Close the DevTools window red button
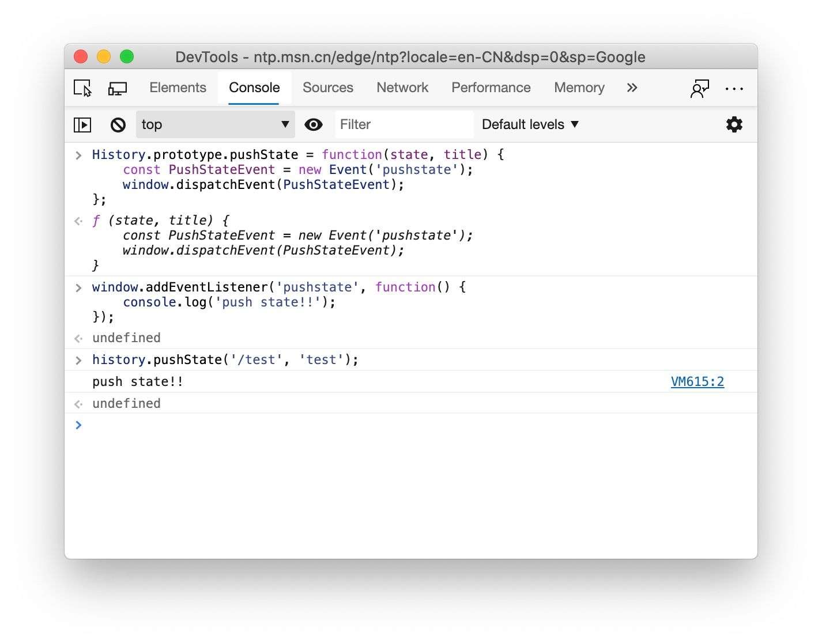 (81, 56)
